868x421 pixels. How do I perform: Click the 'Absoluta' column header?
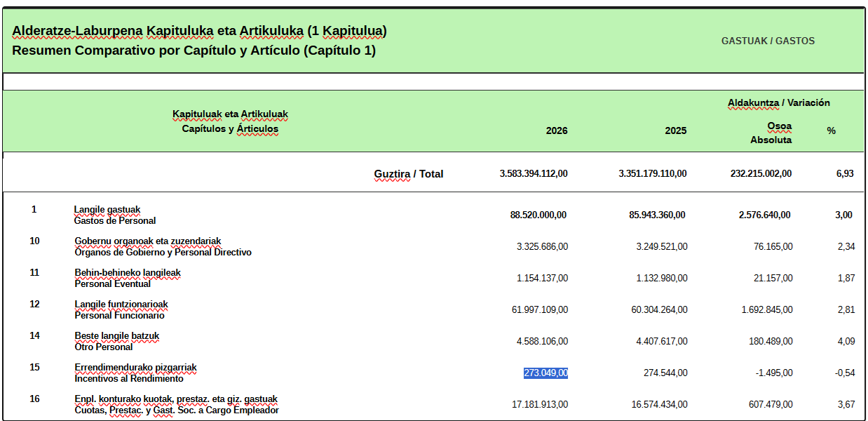click(x=771, y=140)
